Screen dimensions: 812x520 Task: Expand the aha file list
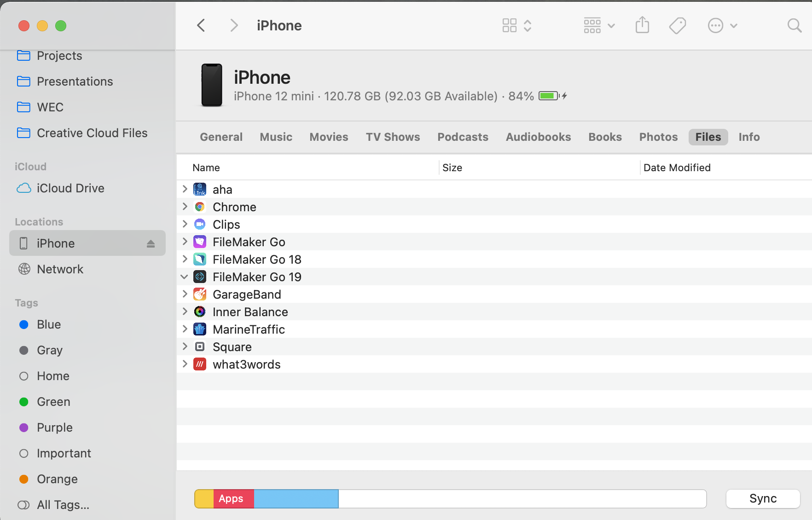pyautogui.click(x=185, y=189)
